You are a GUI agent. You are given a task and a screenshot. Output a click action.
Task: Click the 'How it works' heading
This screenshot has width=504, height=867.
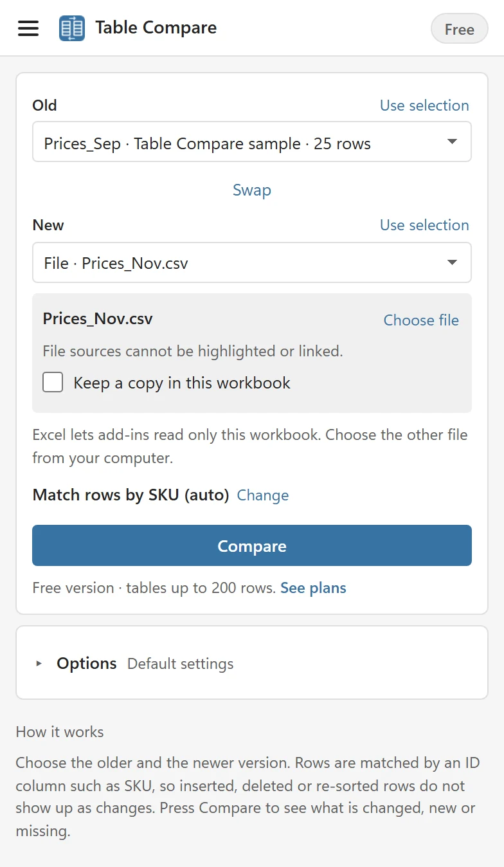tap(60, 732)
